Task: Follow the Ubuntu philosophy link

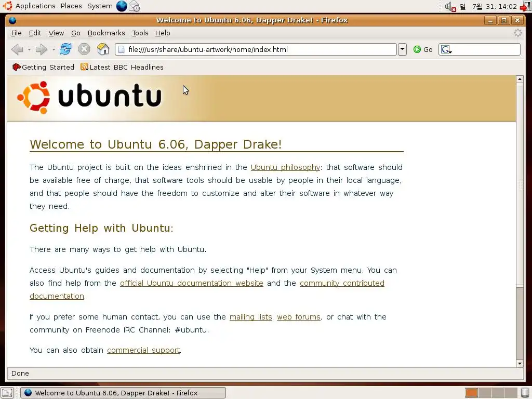Action: click(x=285, y=167)
